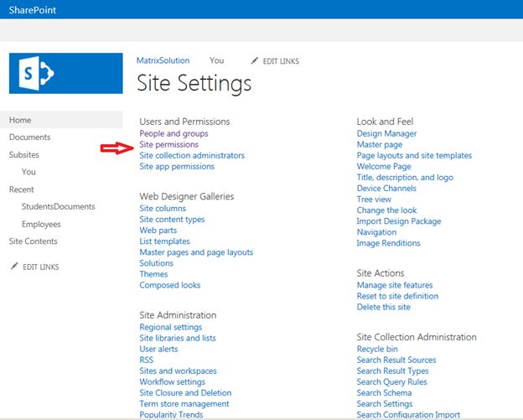Open the Web parts gallery
This screenshot has height=420, width=523.
158,231
